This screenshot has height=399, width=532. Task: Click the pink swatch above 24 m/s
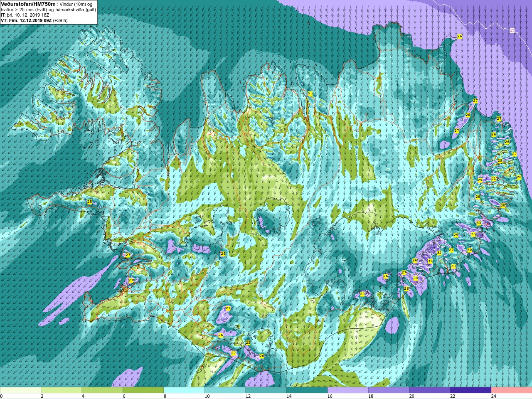point(512,390)
